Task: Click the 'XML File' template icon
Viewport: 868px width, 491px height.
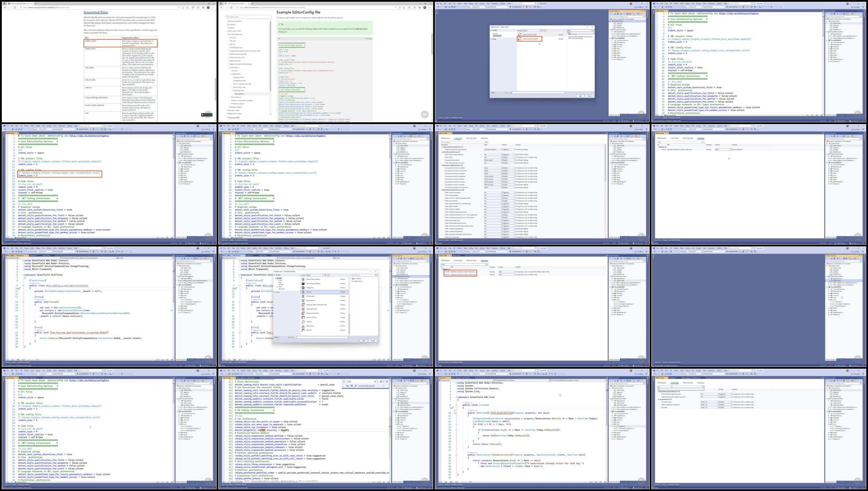Action: 303,322
